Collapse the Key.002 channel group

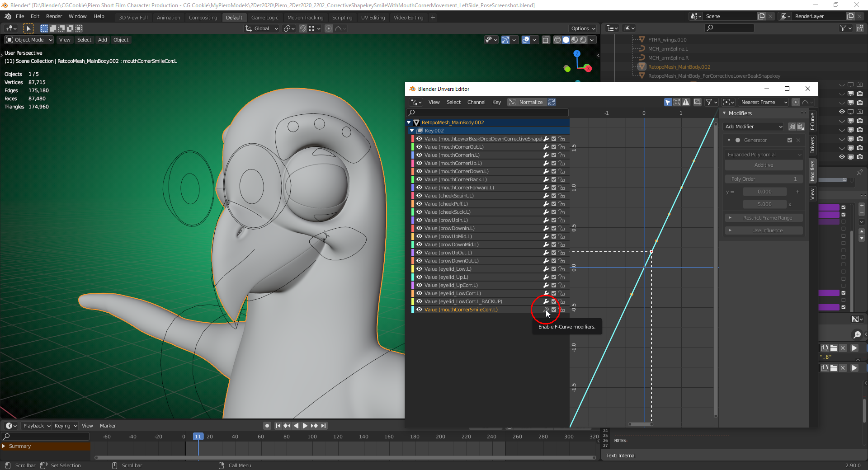[412, 131]
